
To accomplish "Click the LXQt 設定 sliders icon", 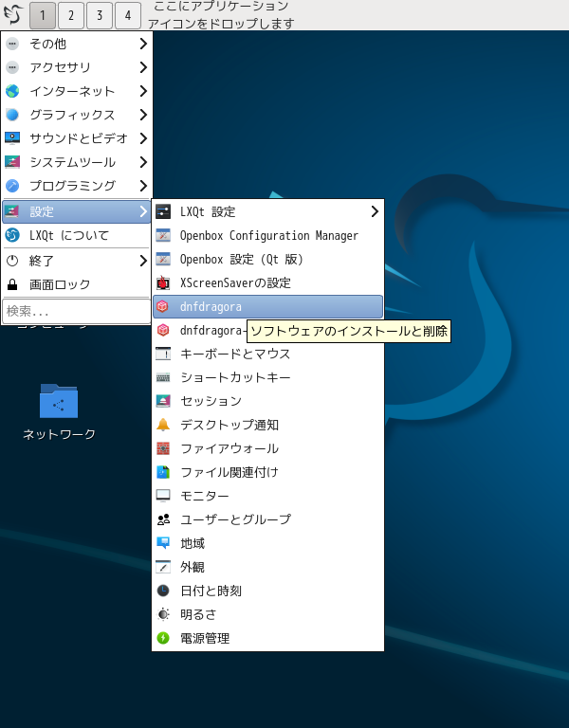I will (163, 211).
